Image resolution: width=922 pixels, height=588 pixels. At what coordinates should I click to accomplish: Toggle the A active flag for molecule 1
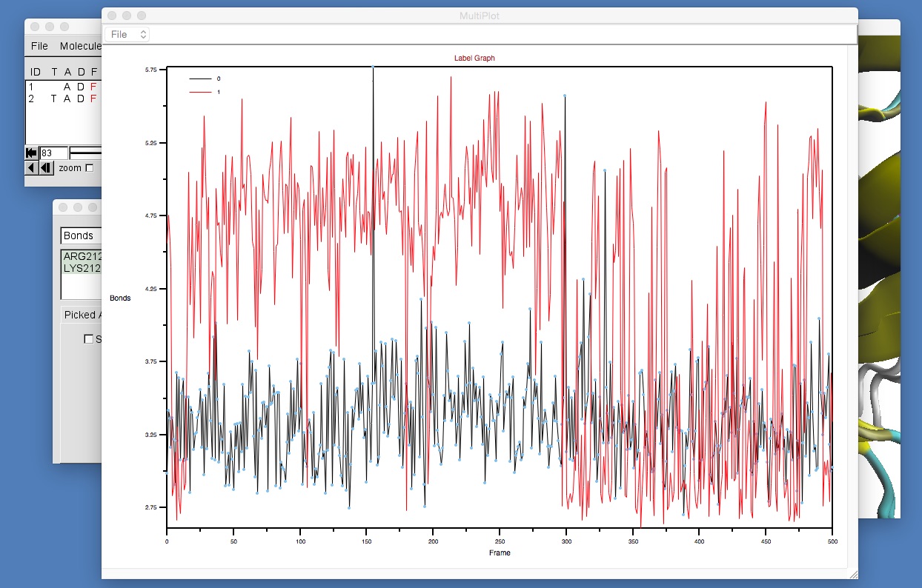[x=67, y=87]
